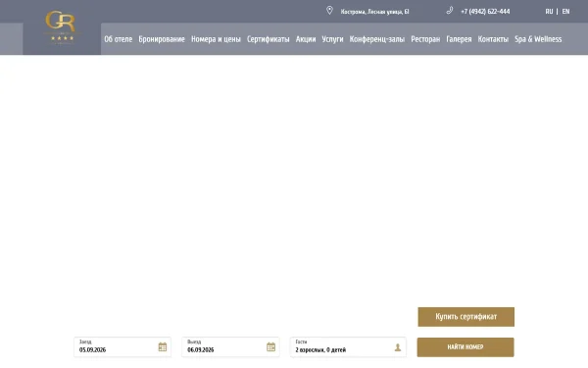Viewport: 588px width, 368px height.
Task: Click the GR hotel logo
Action: (x=62, y=27)
